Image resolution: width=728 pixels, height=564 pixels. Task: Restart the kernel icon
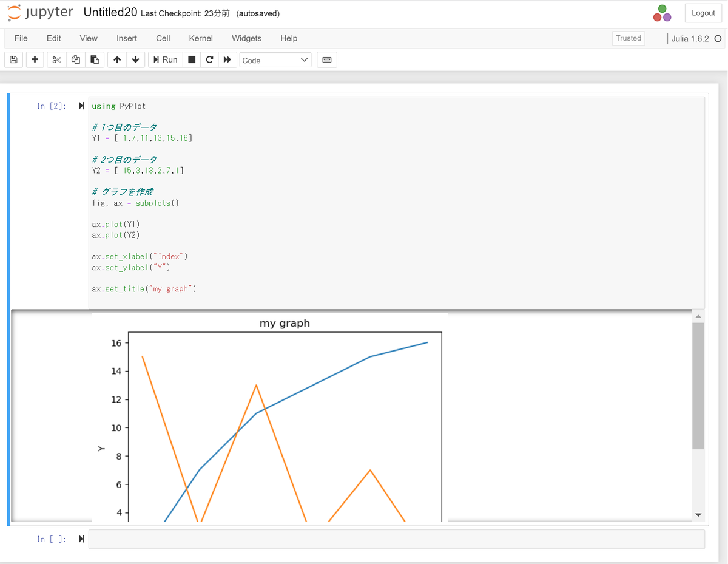click(x=209, y=59)
